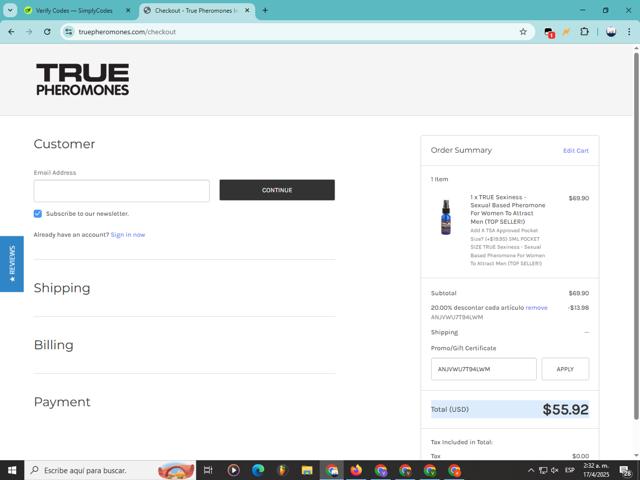Click the Payment section heading
640x480 pixels.
(x=62, y=402)
